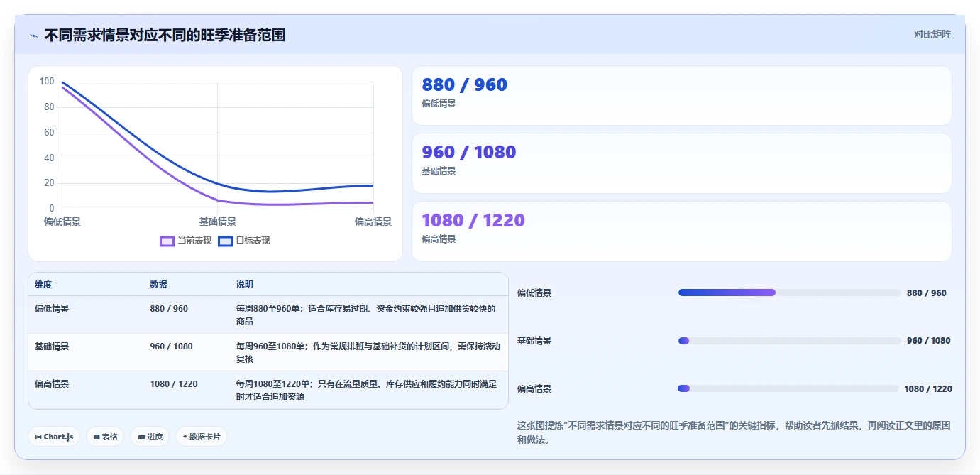The width and height of the screenshot is (980, 475).
Task: Click the 偏低情景 x-axis label on chart
Action: (62, 222)
